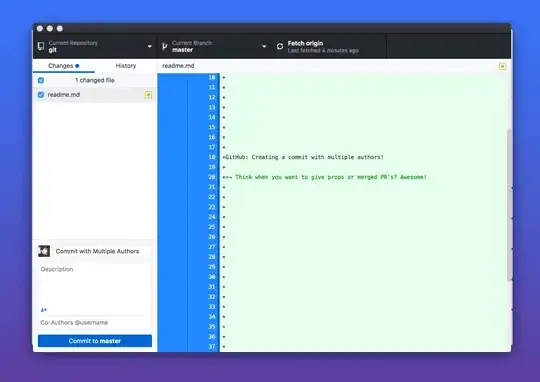Select the Changes tab

pos(64,66)
